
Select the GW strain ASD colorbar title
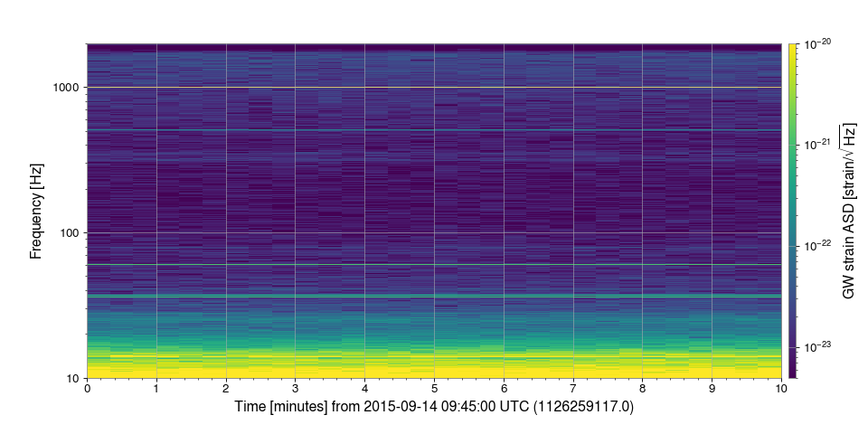(849, 211)
